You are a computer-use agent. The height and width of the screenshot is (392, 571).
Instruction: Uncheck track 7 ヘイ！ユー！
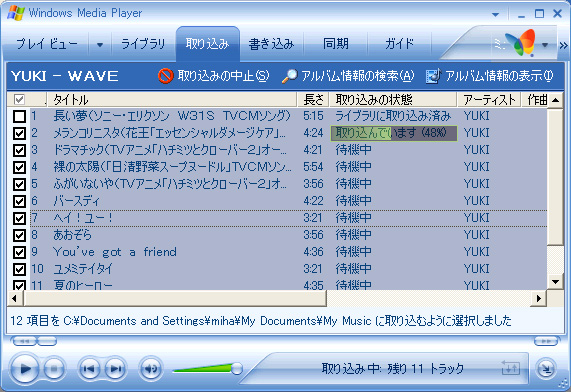point(19,218)
